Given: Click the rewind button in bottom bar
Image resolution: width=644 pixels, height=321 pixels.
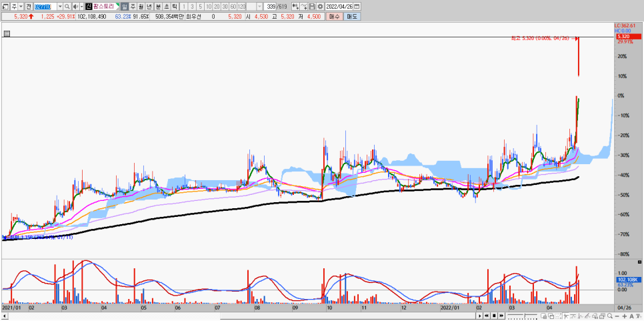Looking at the screenshot, I should coord(487,316).
